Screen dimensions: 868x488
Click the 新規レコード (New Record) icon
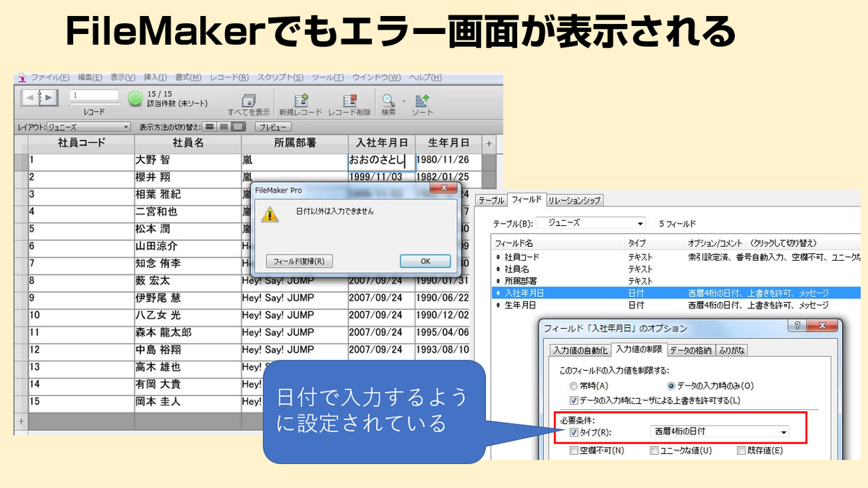pos(300,101)
